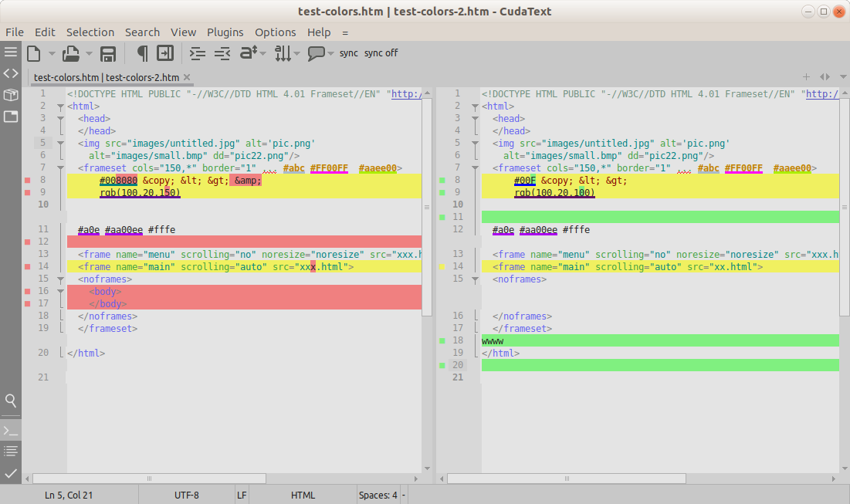The width and height of the screenshot is (850, 504).
Task: Click the Open File folder icon
Action: (71, 53)
